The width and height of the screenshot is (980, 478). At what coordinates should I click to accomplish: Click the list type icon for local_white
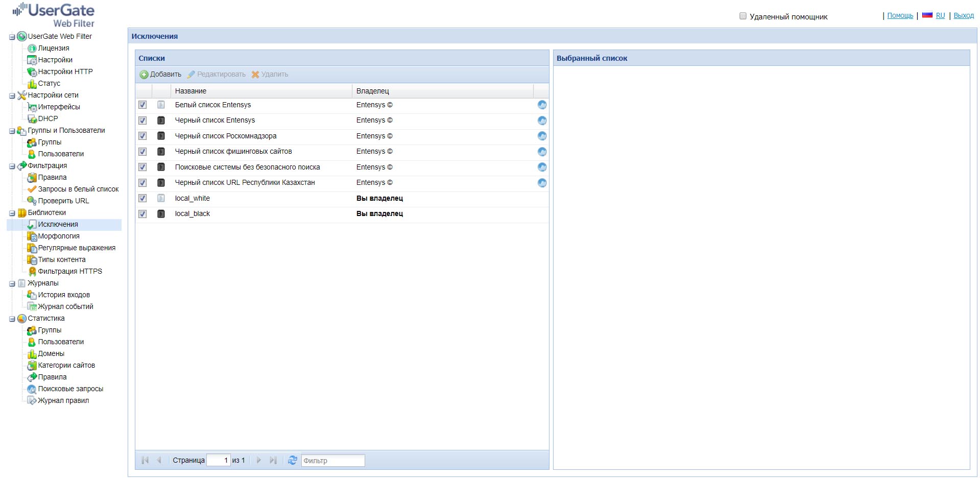pos(161,198)
